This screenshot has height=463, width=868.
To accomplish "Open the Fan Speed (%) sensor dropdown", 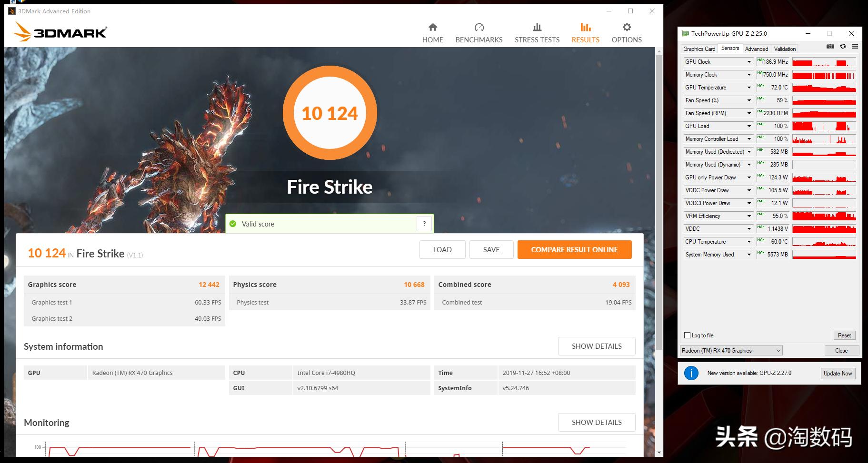I will (x=748, y=100).
